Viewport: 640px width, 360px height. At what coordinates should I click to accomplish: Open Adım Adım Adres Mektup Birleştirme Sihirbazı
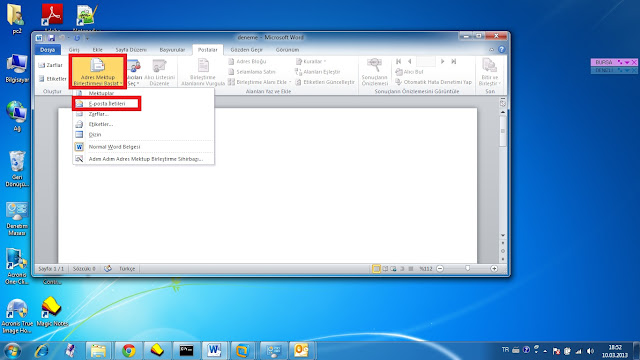click(143, 159)
